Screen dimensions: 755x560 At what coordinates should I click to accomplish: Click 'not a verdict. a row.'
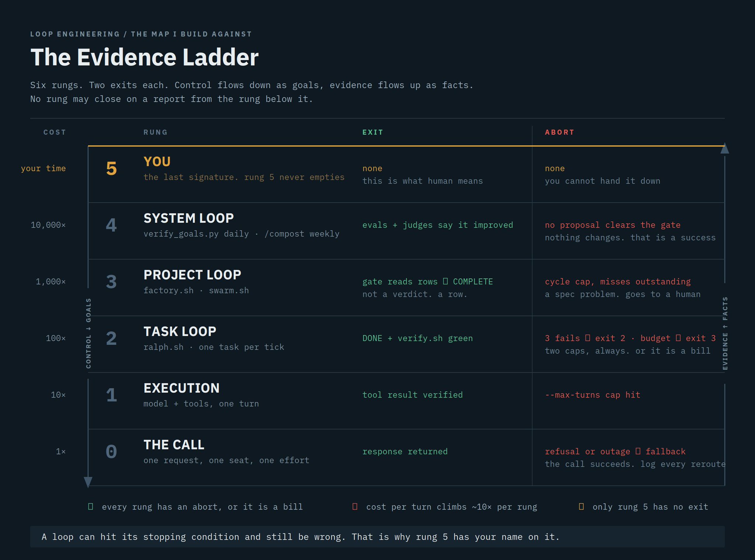pyautogui.click(x=415, y=294)
